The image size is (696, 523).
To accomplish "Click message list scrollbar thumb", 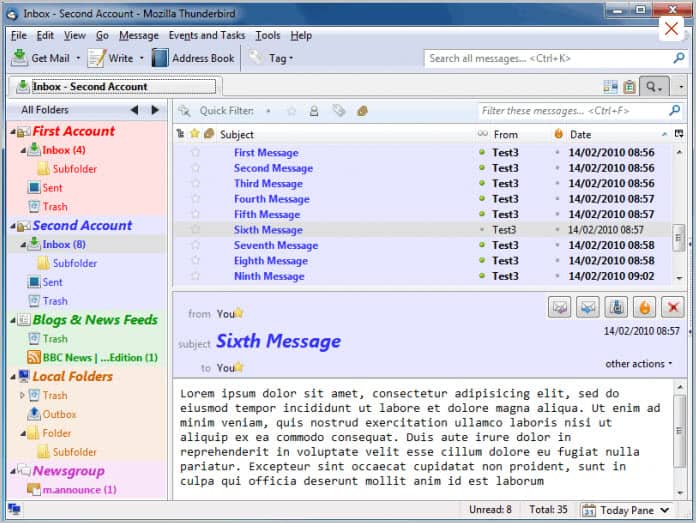I will [678, 238].
